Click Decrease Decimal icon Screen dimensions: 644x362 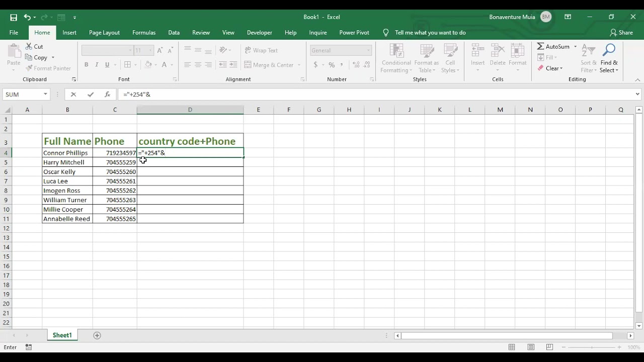tap(367, 65)
